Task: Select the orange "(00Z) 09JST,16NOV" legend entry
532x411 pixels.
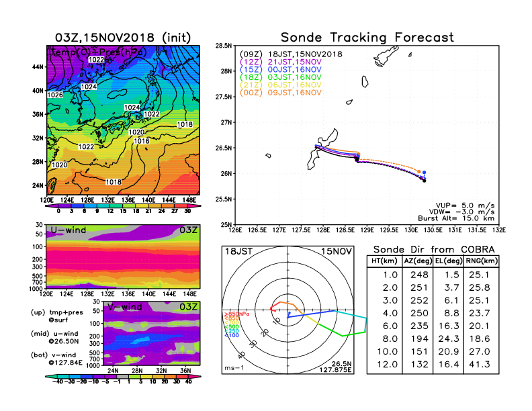Action: pyautogui.click(x=281, y=93)
